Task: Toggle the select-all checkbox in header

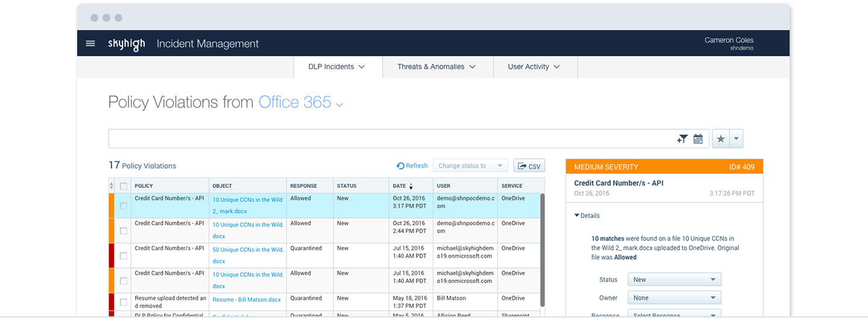Action: click(124, 186)
